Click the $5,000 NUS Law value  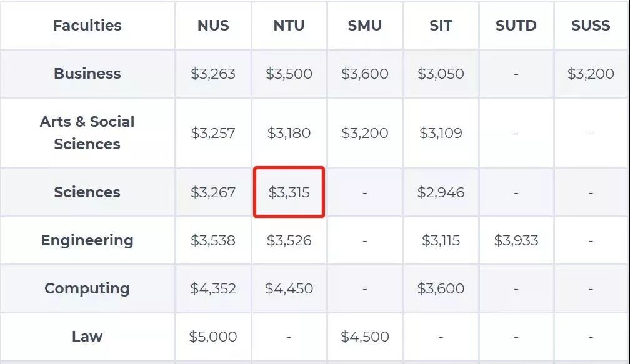tap(213, 337)
